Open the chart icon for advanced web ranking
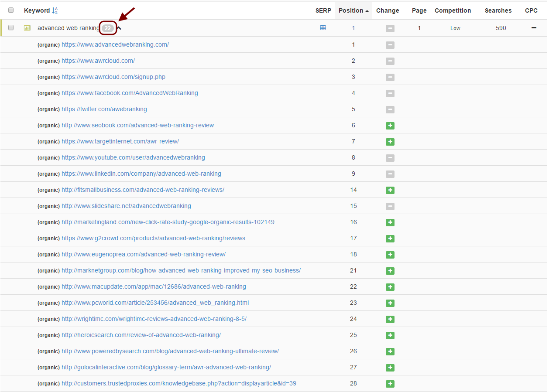549x392 pixels. 27,28
